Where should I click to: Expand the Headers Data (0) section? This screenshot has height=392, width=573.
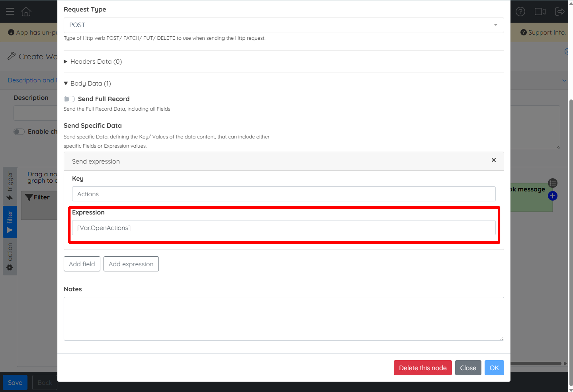[93, 62]
